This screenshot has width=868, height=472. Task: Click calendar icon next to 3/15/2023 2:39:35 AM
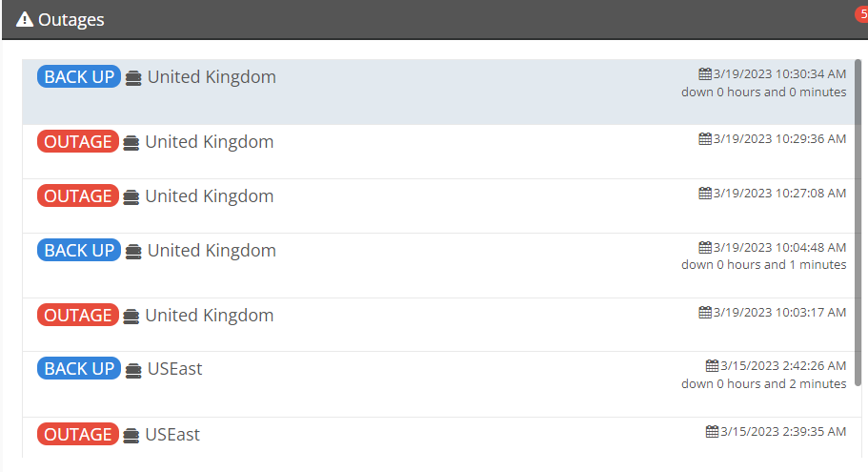coord(712,431)
